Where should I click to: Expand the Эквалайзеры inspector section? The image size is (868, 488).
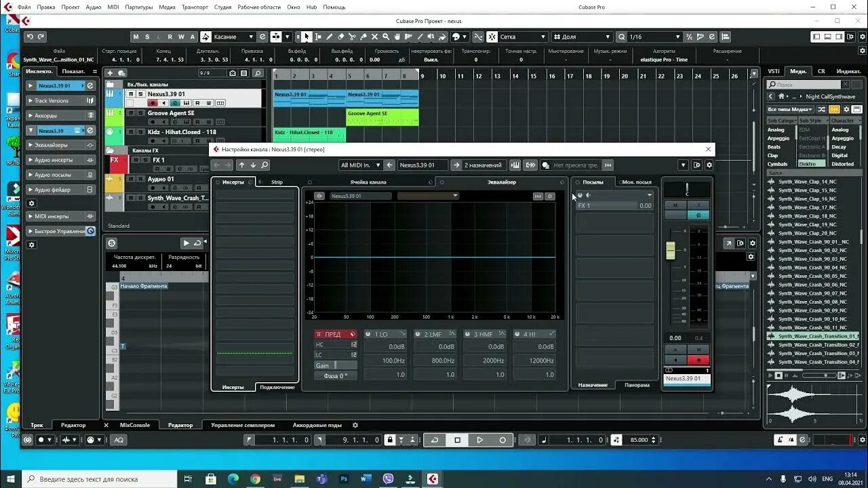[x=61, y=145]
